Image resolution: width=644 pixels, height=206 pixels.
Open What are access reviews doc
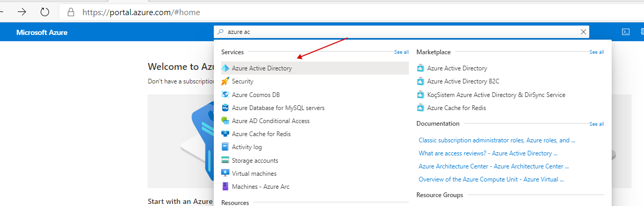coord(488,153)
